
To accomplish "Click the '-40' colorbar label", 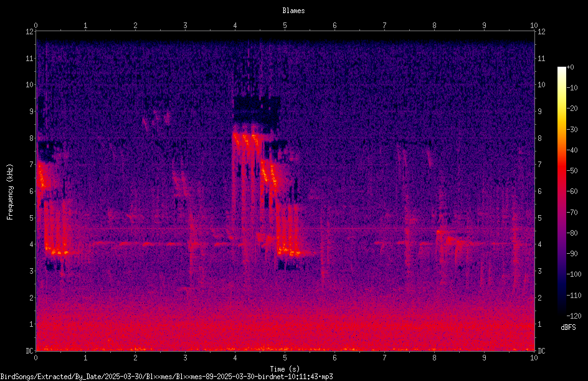I will click(572, 150).
